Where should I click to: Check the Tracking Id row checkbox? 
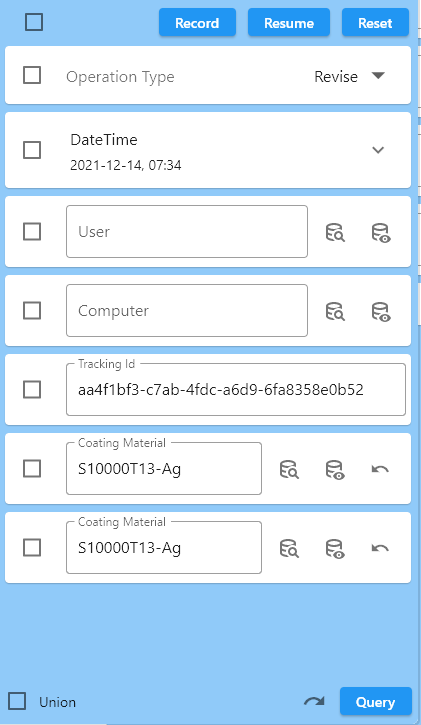(x=32, y=389)
